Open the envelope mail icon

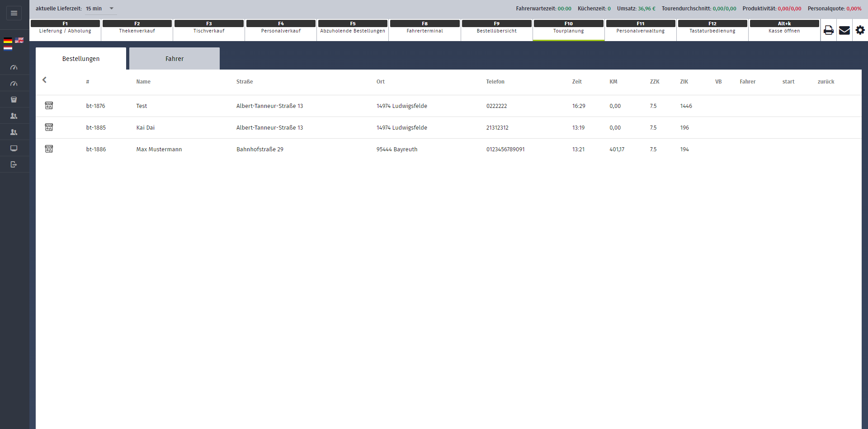click(x=844, y=30)
